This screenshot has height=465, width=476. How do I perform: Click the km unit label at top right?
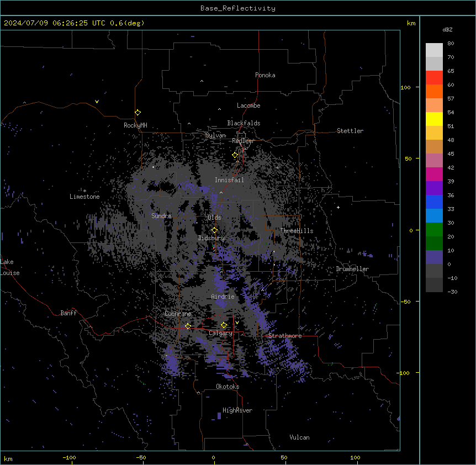[411, 23]
